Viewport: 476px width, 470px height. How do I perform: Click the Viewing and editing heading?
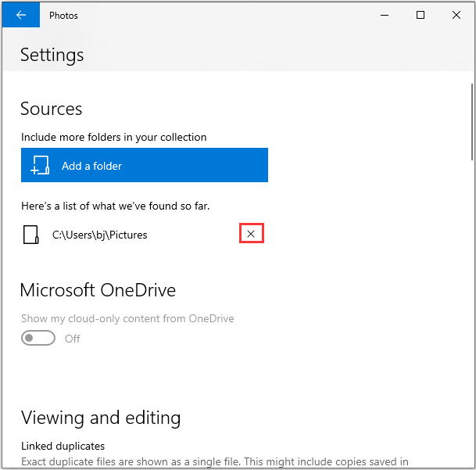point(100,417)
